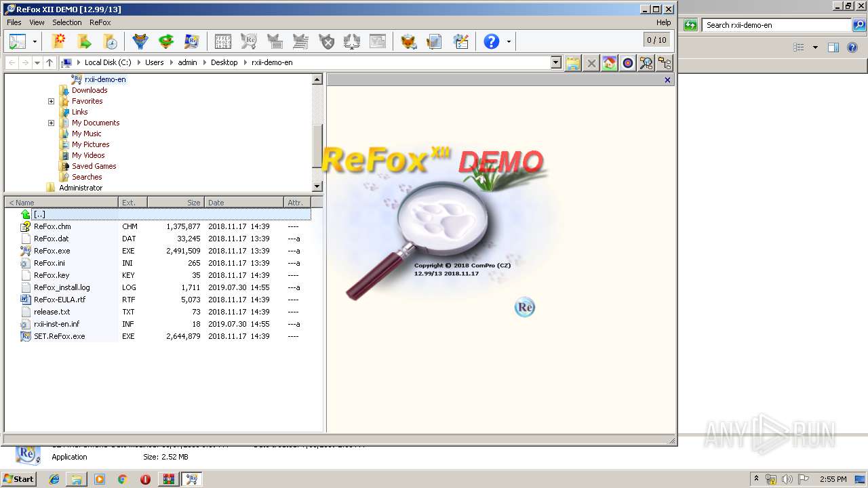Click the blue question mark help icon

coord(492,41)
